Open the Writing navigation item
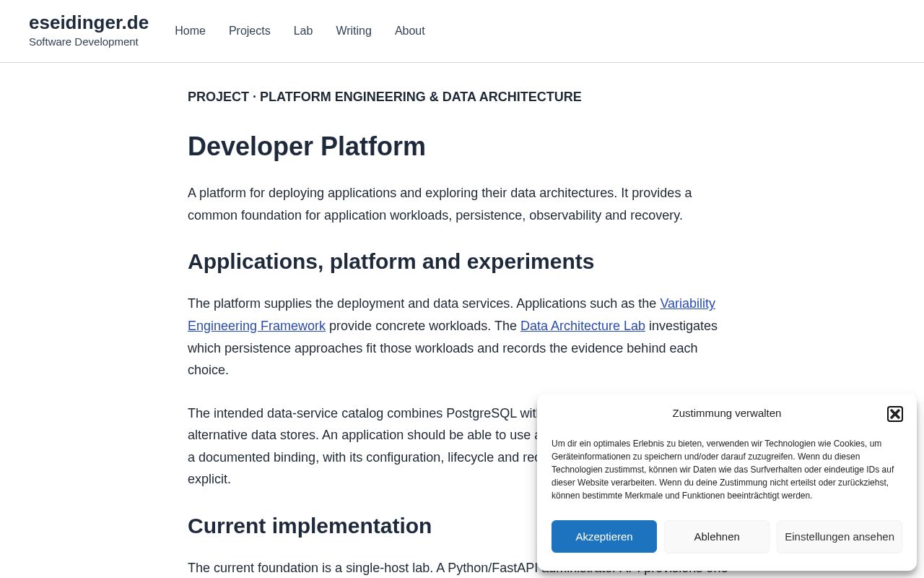Image resolution: width=924 pixels, height=578 pixels. pyautogui.click(x=354, y=31)
